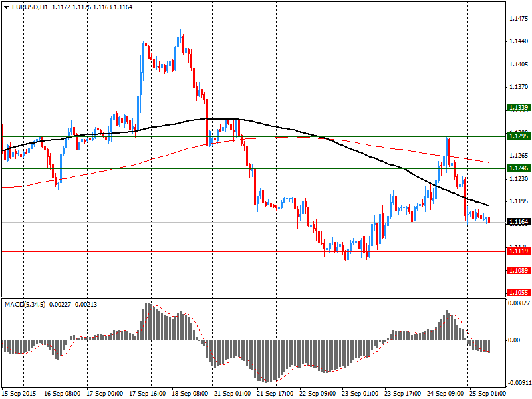This screenshot has height=399, width=532.
Task: Select the 1.1405 price axis value
Action: tap(519, 64)
